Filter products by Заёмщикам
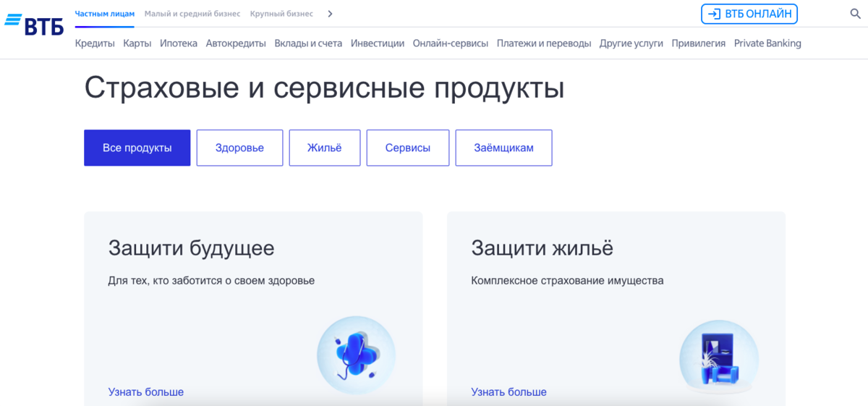 click(503, 148)
